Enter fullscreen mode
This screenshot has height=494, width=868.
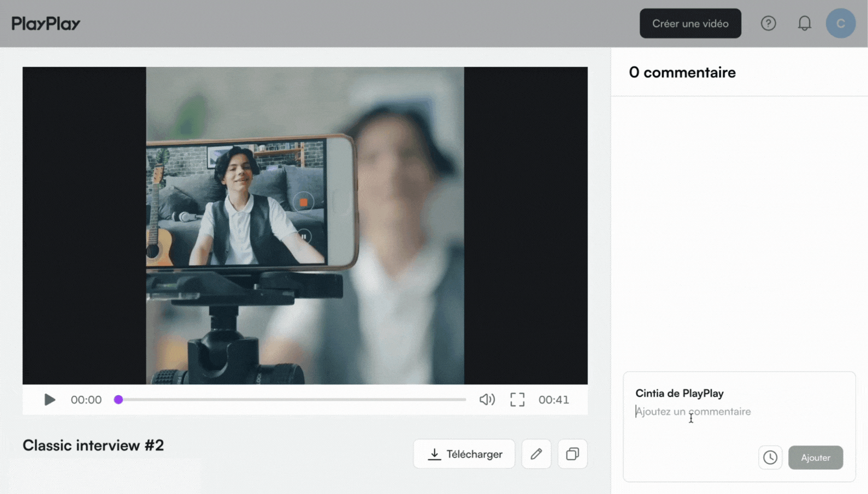[517, 399]
